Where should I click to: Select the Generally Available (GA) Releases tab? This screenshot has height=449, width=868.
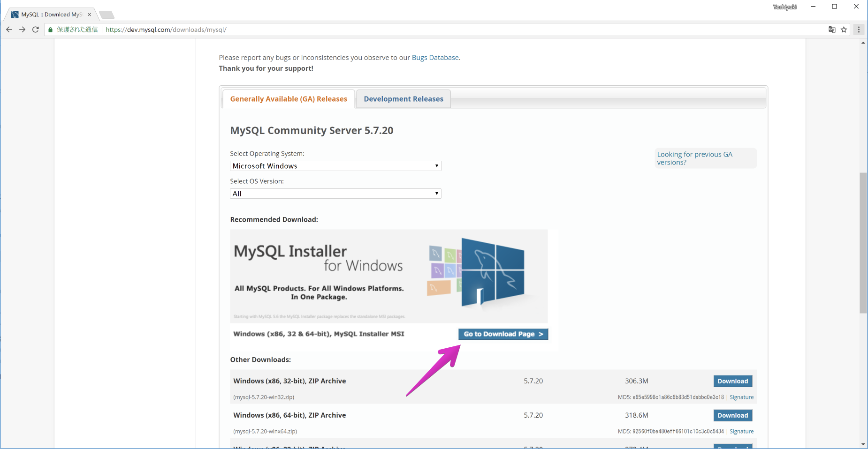tap(288, 99)
